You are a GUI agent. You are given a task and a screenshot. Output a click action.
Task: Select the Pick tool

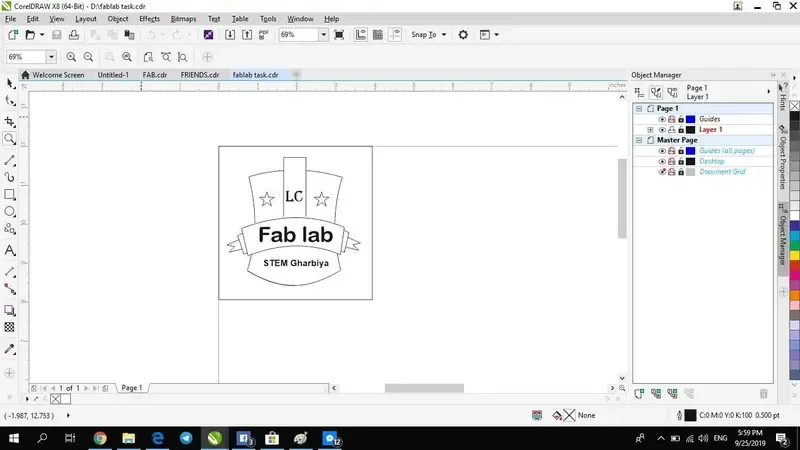coord(10,83)
